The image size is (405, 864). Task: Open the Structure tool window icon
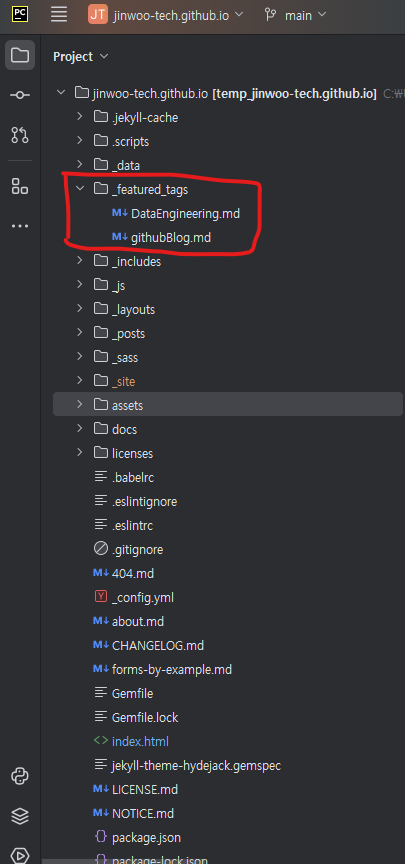[20, 186]
